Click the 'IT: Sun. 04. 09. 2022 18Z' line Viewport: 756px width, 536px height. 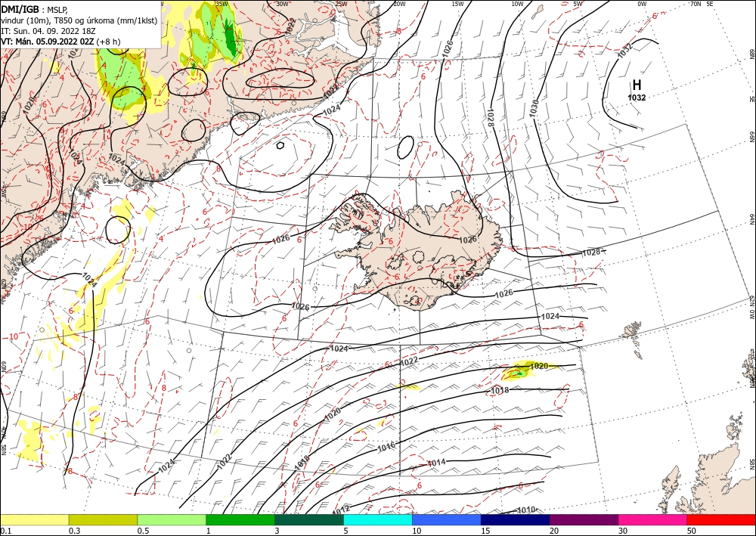tap(48, 31)
